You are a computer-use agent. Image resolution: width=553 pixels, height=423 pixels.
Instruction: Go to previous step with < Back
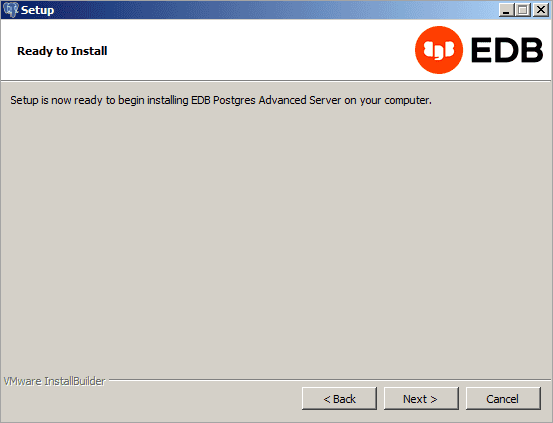point(339,399)
